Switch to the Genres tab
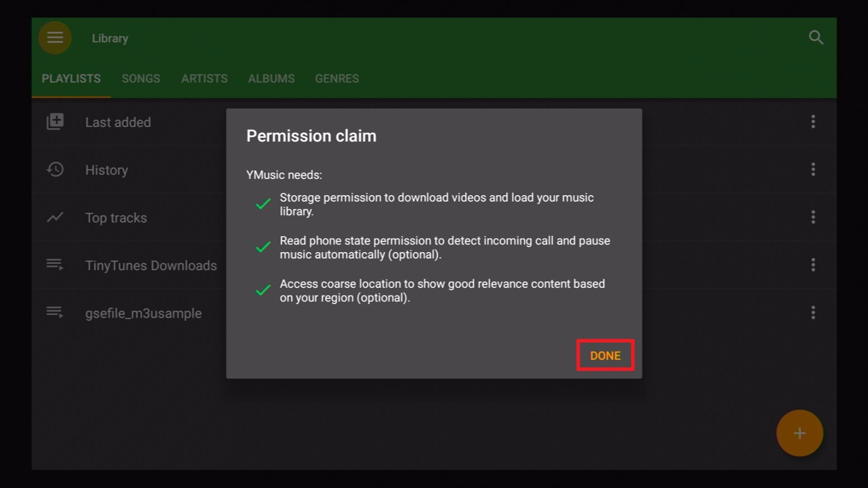The image size is (868, 488). pyautogui.click(x=337, y=79)
